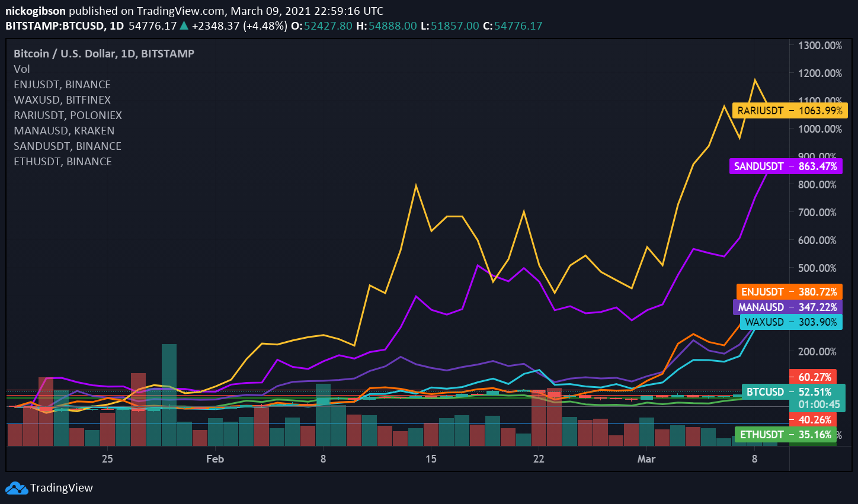Click the date 22 on time axis
Screen dimensions: 858x504
[539, 459]
